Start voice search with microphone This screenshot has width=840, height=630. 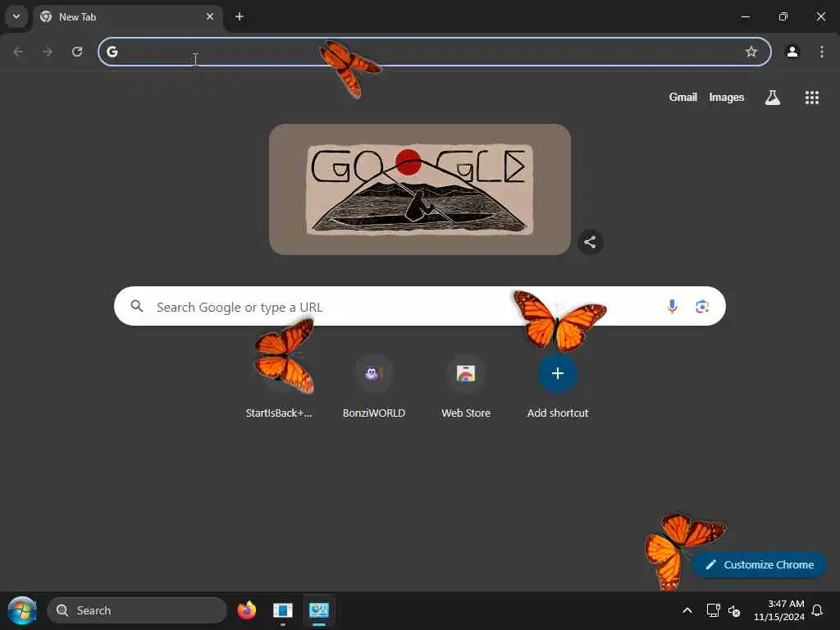click(672, 307)
